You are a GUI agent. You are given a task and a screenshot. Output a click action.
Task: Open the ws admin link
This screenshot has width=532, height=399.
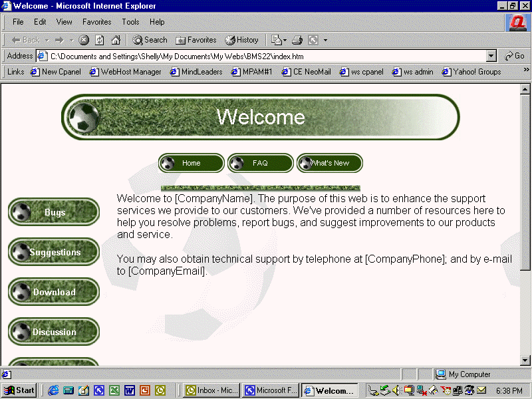412,72
